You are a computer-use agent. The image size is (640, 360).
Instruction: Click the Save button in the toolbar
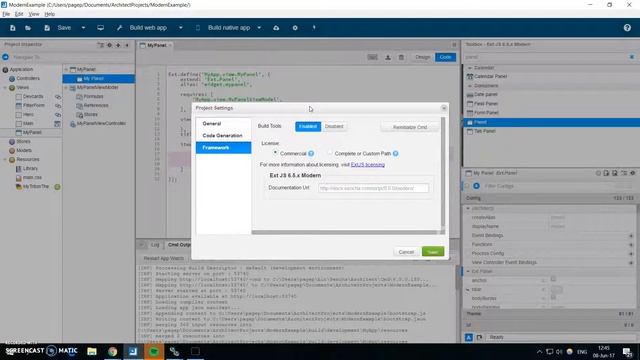tap(58, 28)
